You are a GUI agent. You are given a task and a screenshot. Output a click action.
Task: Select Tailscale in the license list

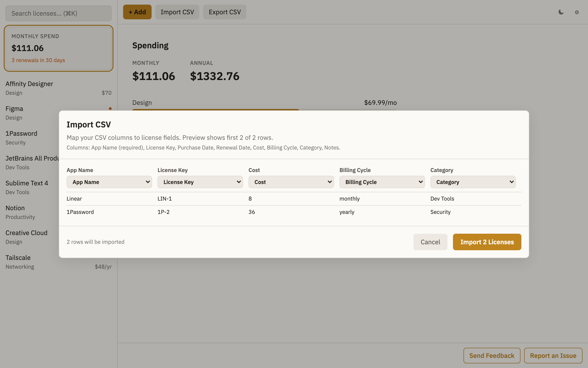(59, 262)
